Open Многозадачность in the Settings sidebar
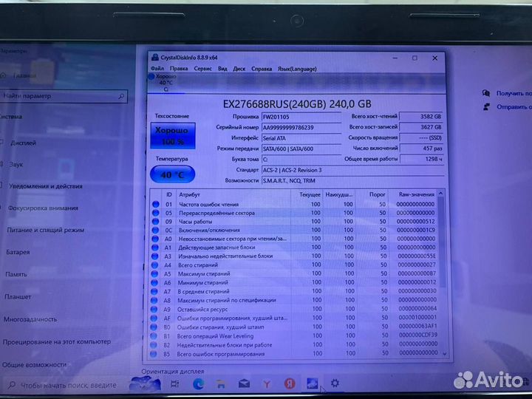 tap(30, 319)
